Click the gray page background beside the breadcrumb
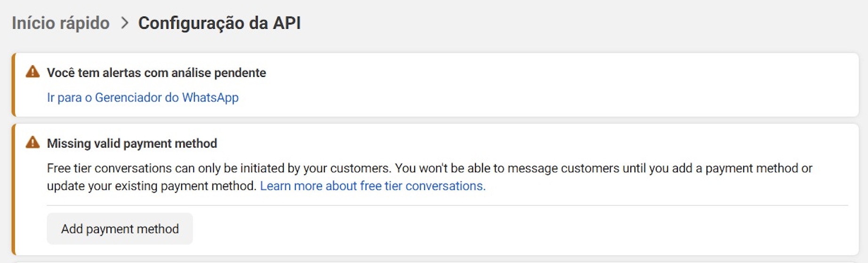The width and height of the screenshot is (868, 263). pyautogui.click(x=565, y=24)
